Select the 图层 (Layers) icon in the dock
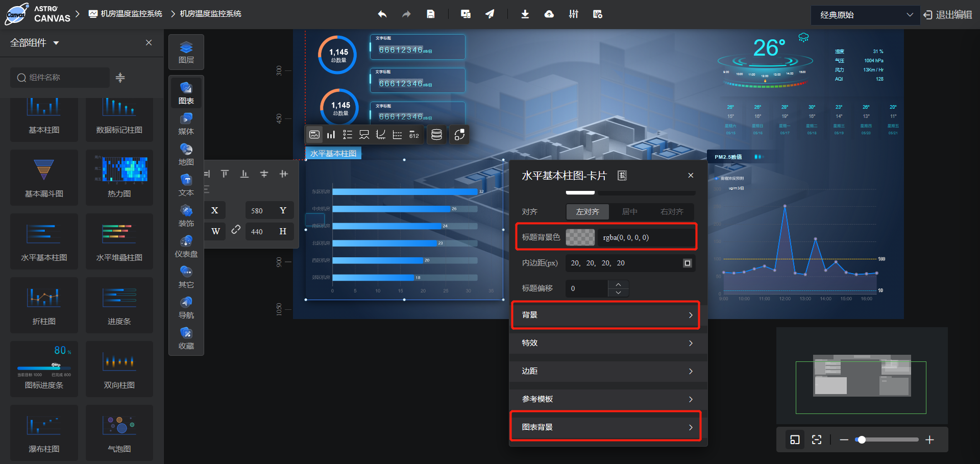 (186, 52)
